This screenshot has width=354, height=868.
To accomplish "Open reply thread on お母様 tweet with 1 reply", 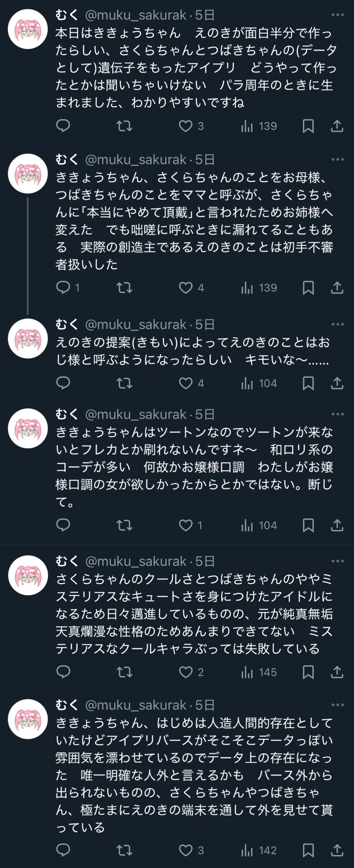I will coord(63,288).
